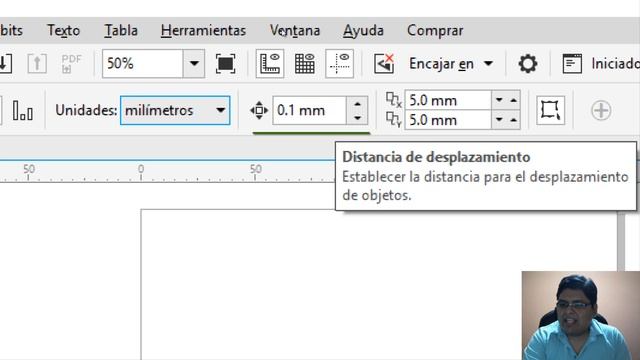Click the application launcher window icon
Image resolution: width=640 pixels, height=360 pixels.
(572, 64)
